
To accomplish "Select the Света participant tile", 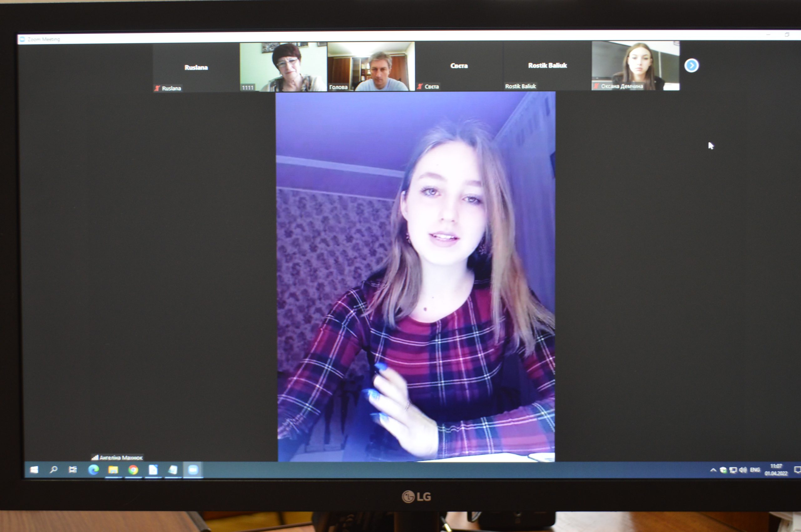I will 459,66.
